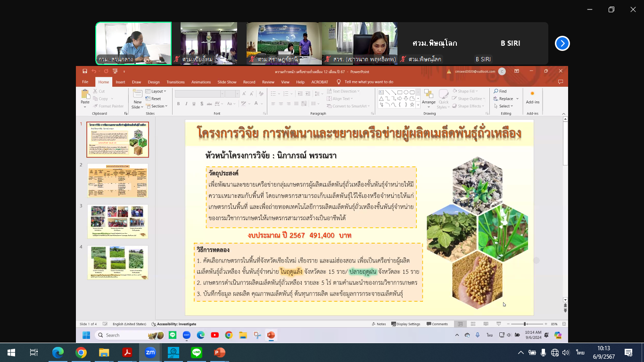Click the Find command in Editing group

tap(500, 91)
